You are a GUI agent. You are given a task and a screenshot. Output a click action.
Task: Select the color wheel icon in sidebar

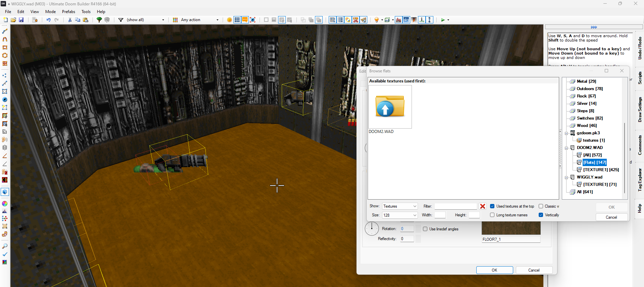click(x=5, y=203)
